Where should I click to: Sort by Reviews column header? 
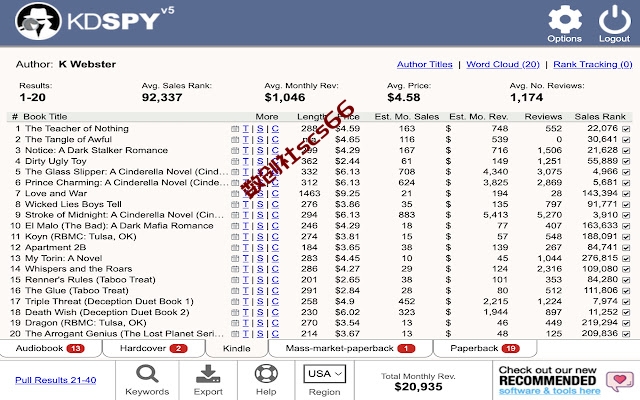point(543,117)
